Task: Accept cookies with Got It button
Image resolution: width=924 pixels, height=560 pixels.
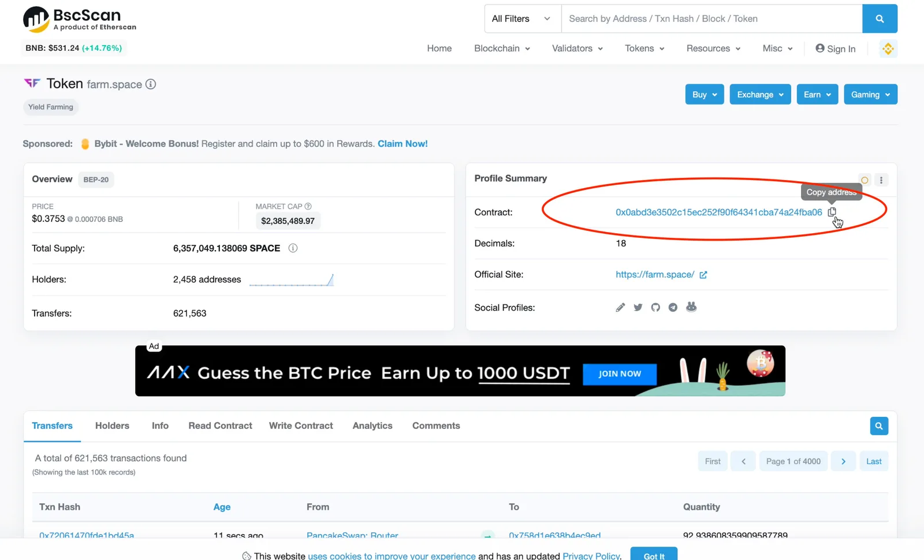Action: [654, 555]
